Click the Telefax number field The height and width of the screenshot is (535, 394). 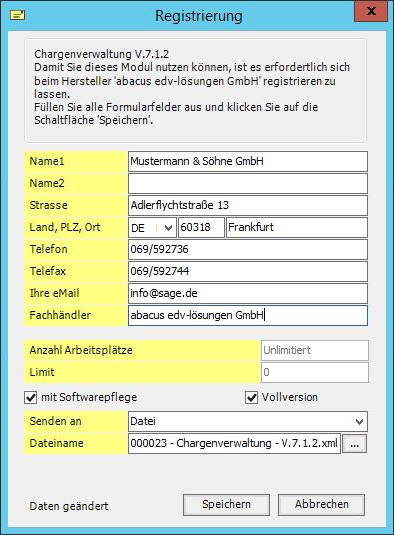(x=248, y=272)
